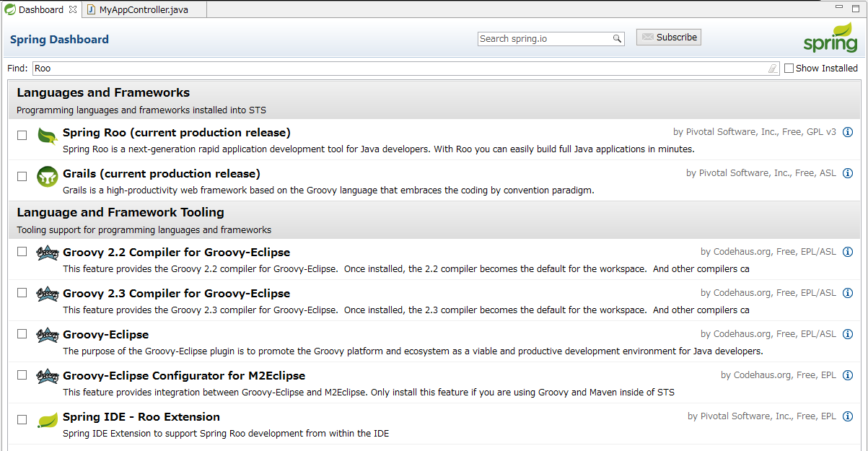Open info for Grails entry
868x451 pixels.
[848, 173]
